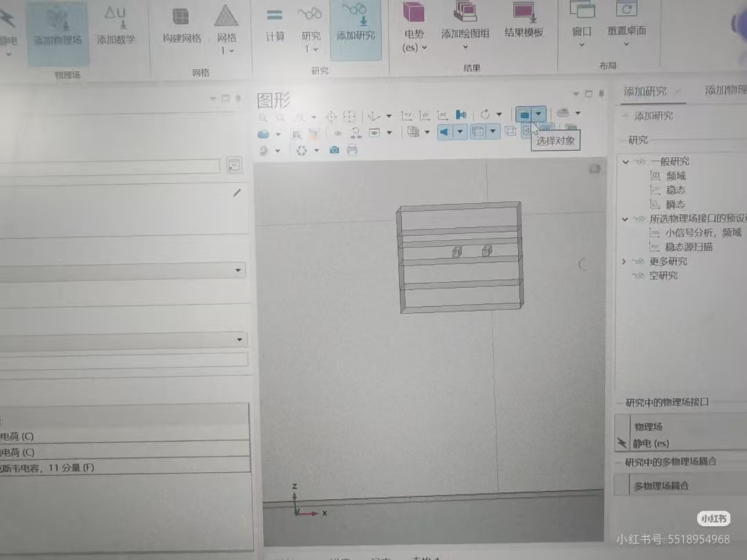The image size is (747, 560).
Task: Click the print icon in graphics toolbar
Action: [x=352, y=150]
